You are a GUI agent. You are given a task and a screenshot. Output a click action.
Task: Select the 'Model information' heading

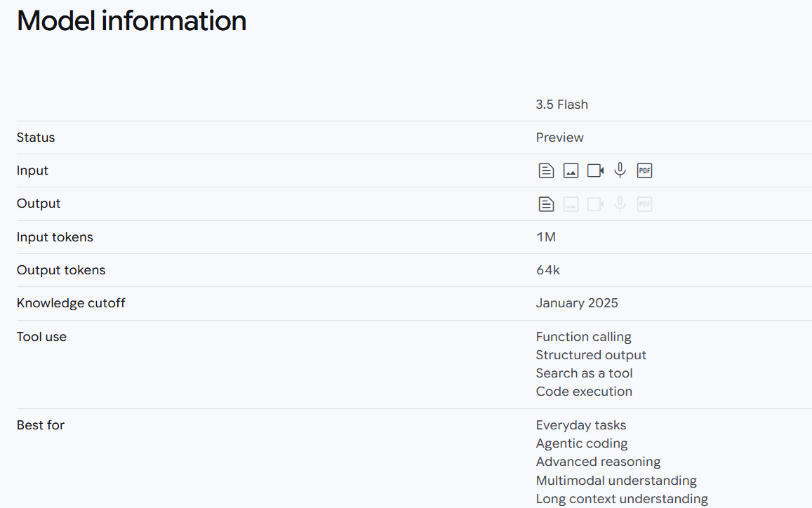tap(131, 21)
